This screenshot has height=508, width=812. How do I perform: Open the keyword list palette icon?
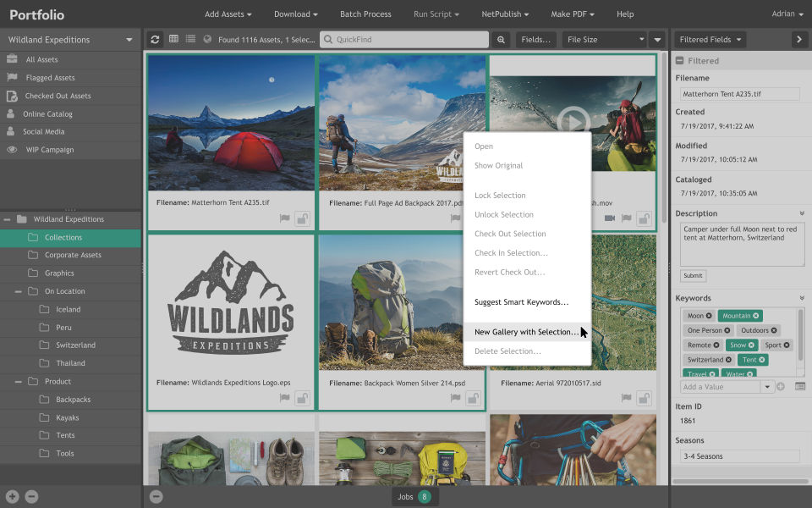[x=800, y=387]
